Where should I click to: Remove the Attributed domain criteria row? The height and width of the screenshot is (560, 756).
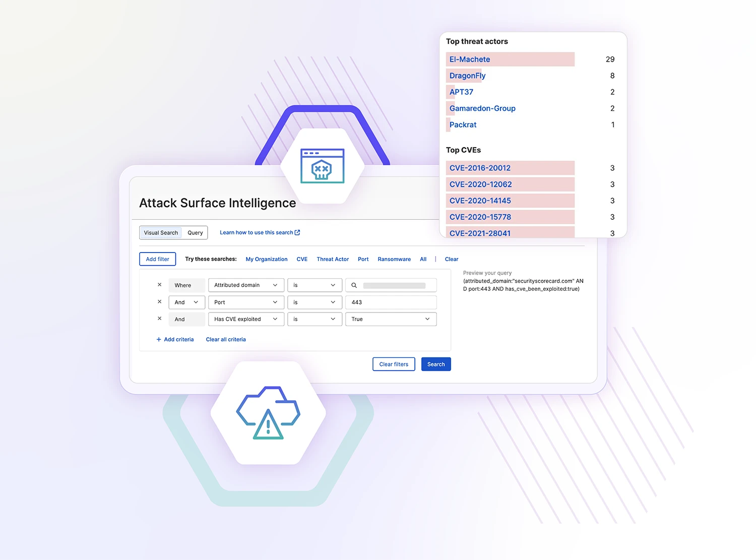[159, 285]
